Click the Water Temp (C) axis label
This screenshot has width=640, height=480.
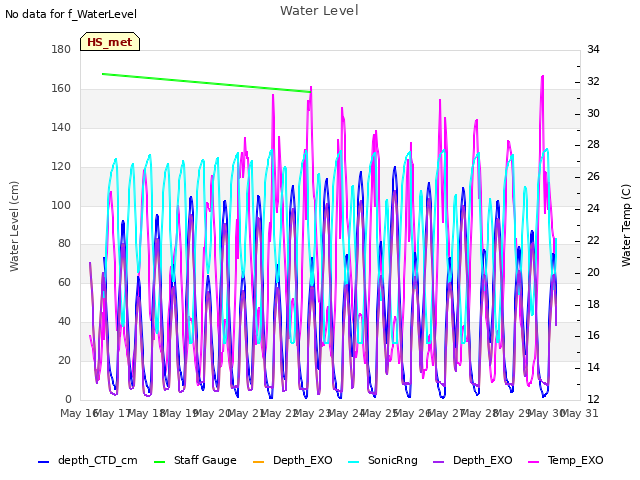click(626, 225)
